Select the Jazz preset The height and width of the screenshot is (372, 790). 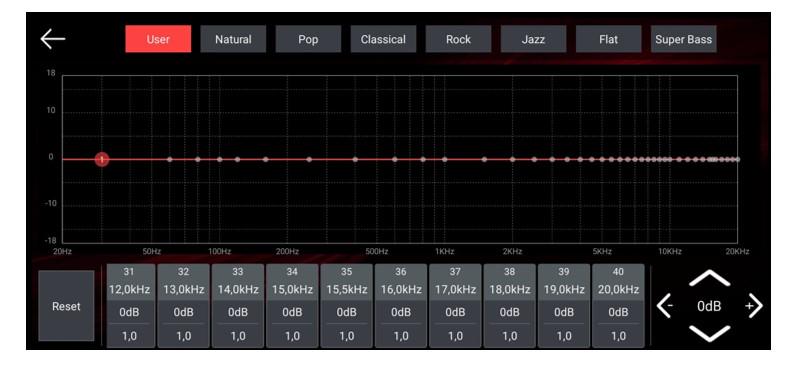pos(534,39)
